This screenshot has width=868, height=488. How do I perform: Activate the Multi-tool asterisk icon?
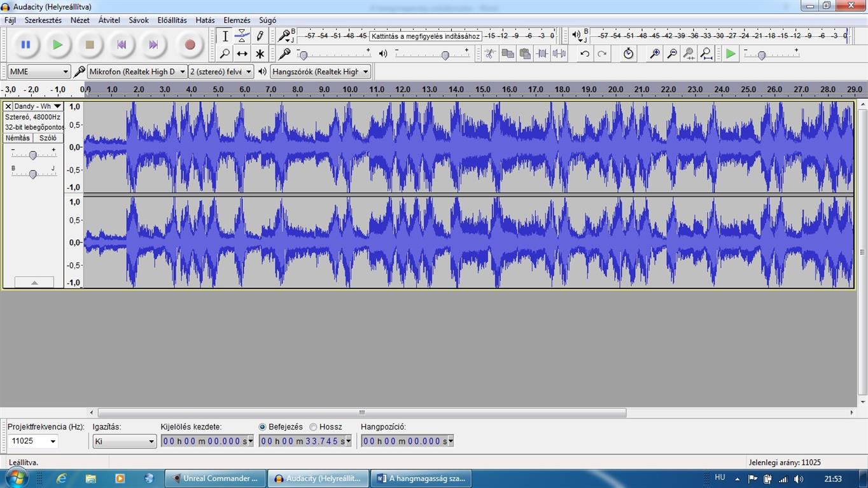coord(260,54)
